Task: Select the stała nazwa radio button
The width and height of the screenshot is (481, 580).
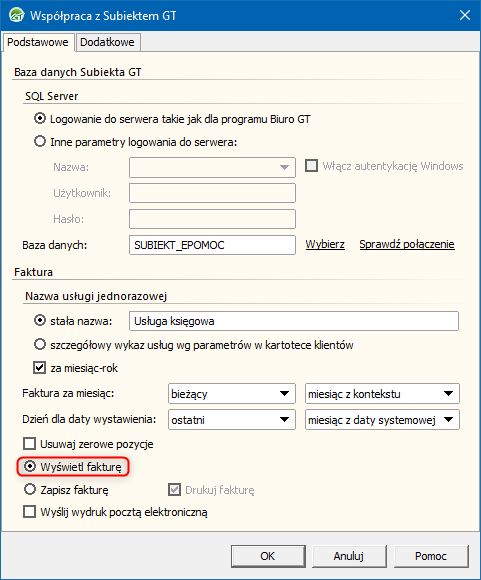Action: (x=40, y=320)
